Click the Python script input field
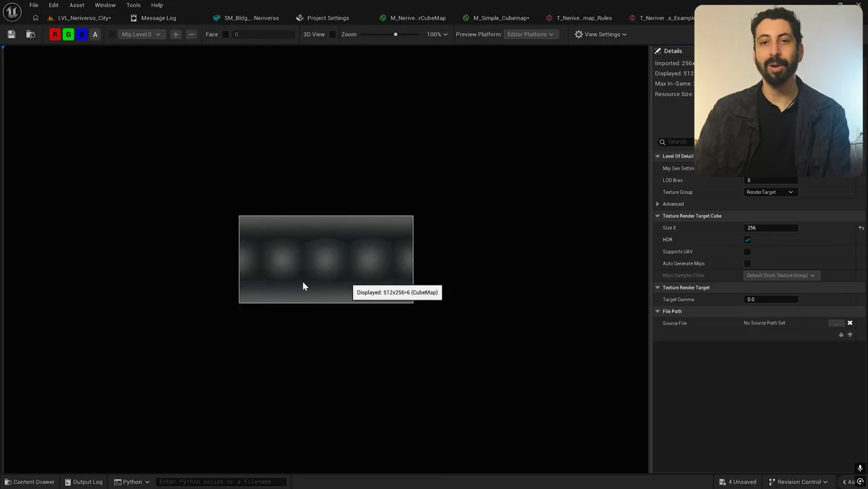Image resolution: width=868 pixels, height=489 pixels. point(221,482)
